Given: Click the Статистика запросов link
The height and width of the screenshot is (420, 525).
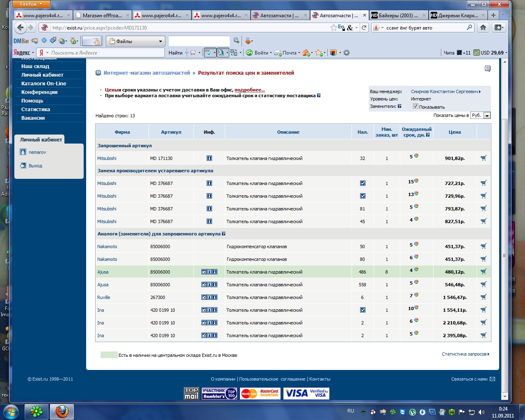Looking at the screenshot, I should coord(465,354).
